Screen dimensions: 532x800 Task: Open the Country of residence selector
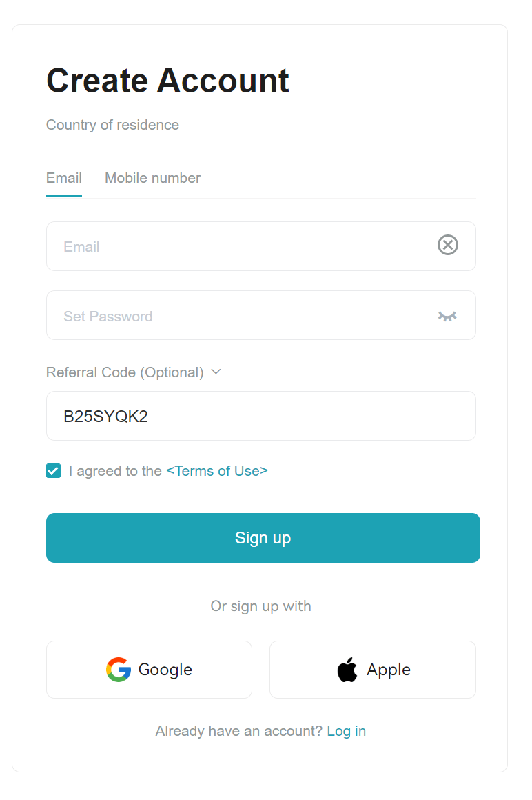click(x=112, y=125)
